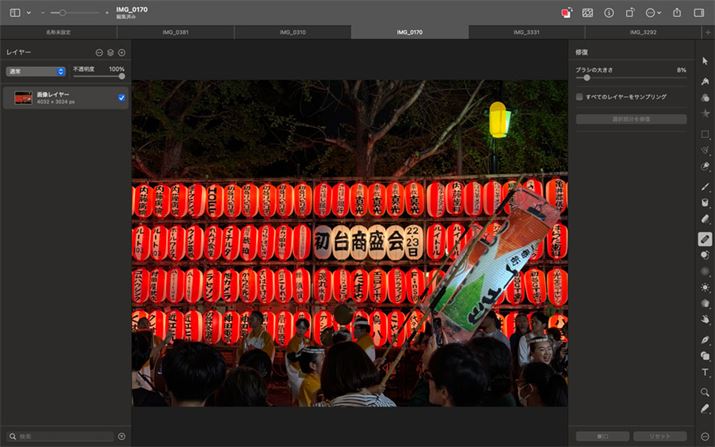Click the layer search field

tap(60, 436)
